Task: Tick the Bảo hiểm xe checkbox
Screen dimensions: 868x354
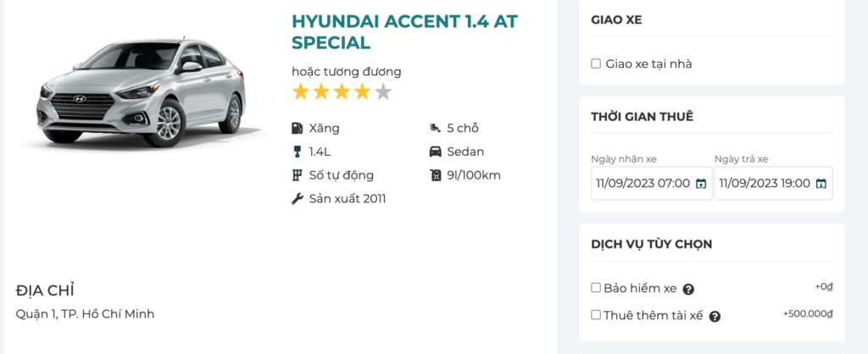Action: pos(596,288)
